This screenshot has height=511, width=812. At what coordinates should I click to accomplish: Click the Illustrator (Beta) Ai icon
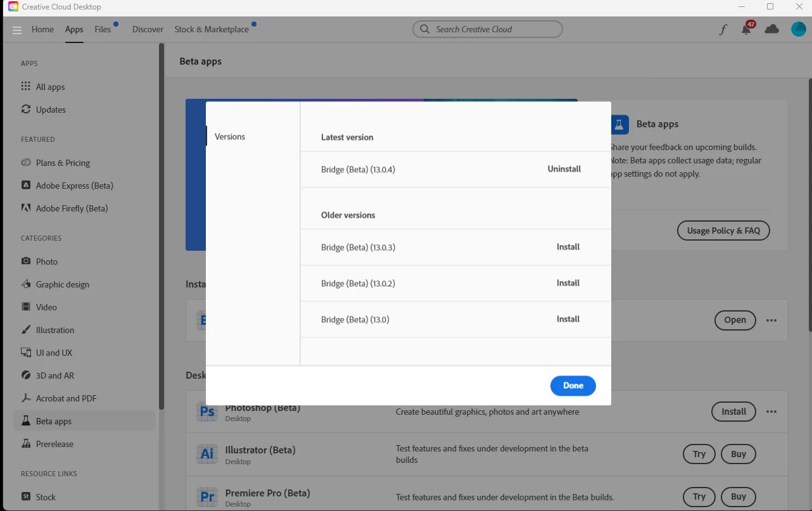207,454
